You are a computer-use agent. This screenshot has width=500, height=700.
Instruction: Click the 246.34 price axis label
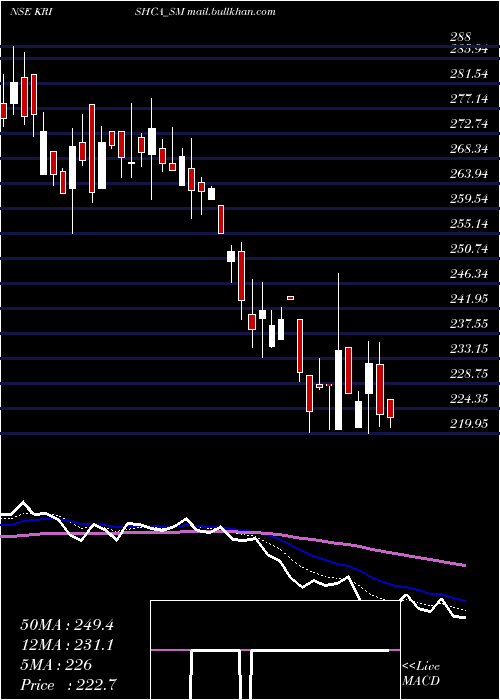tap(469, 274)
